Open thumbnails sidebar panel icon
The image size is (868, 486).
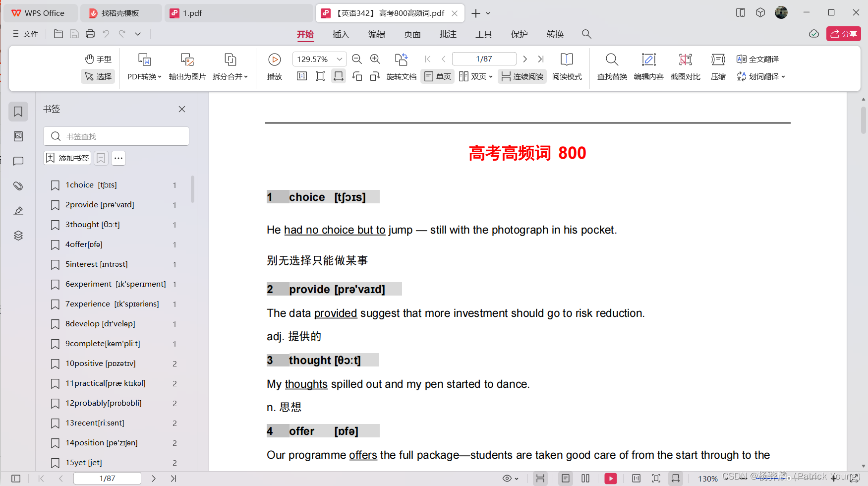point(18,136)
